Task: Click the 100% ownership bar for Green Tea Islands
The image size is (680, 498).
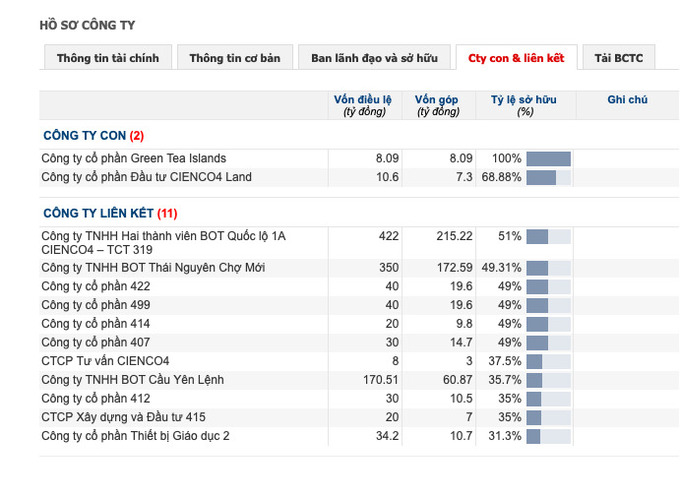Action: 549,159
